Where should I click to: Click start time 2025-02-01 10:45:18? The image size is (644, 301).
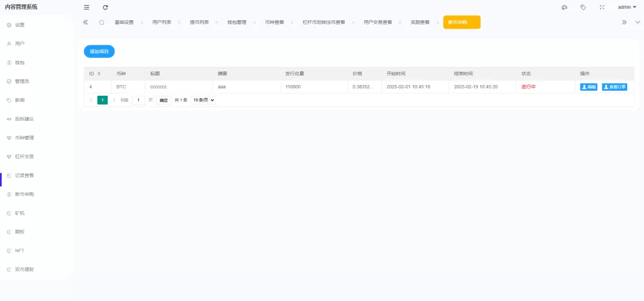[408, 87]
